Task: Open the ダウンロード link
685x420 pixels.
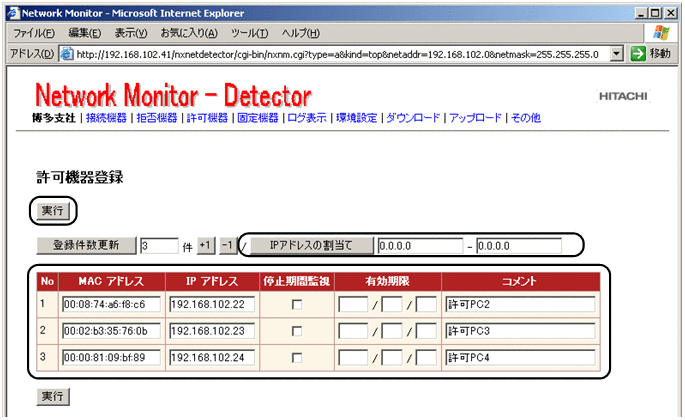Action: (413, 118)
